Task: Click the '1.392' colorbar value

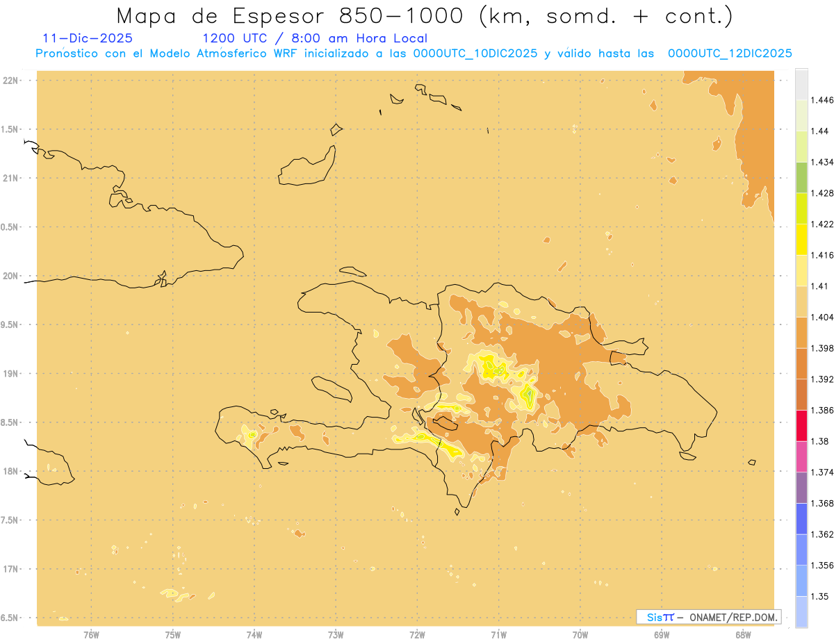Action: [821, 379]
